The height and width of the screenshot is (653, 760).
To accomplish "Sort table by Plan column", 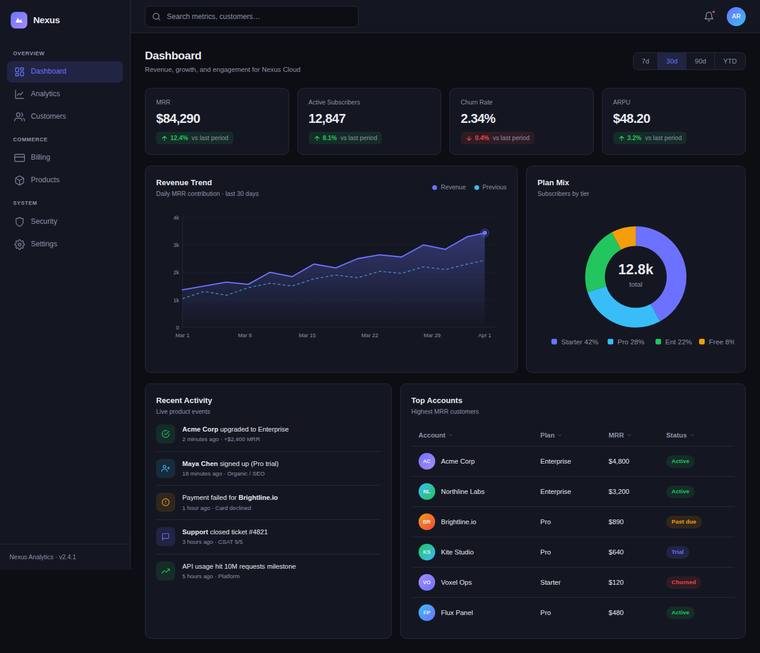I will 551,435.
